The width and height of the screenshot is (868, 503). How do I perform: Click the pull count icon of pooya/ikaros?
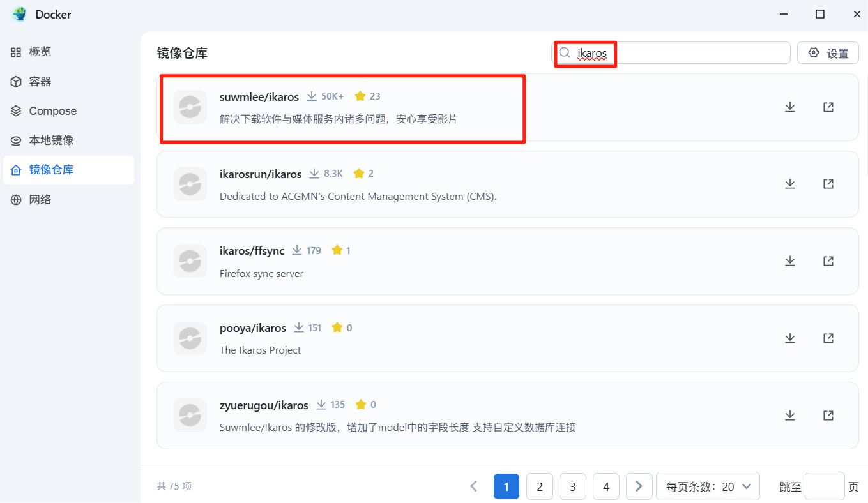[299, 327]
